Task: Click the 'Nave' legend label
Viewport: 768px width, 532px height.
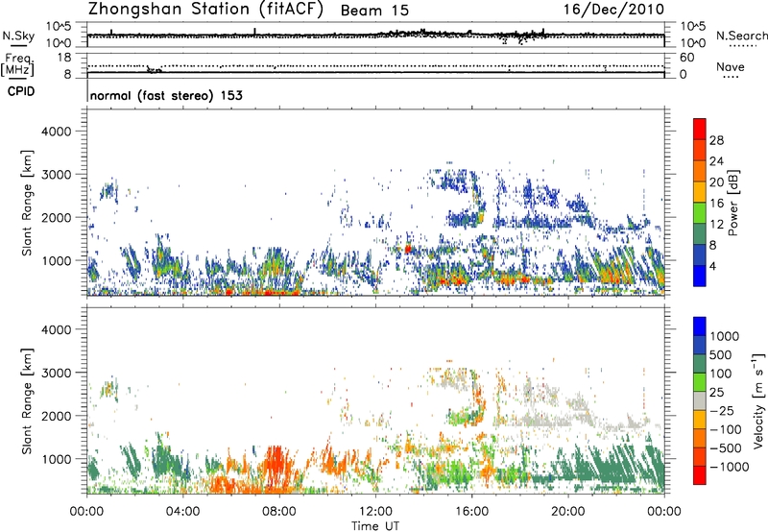Action: click(731, 66)
